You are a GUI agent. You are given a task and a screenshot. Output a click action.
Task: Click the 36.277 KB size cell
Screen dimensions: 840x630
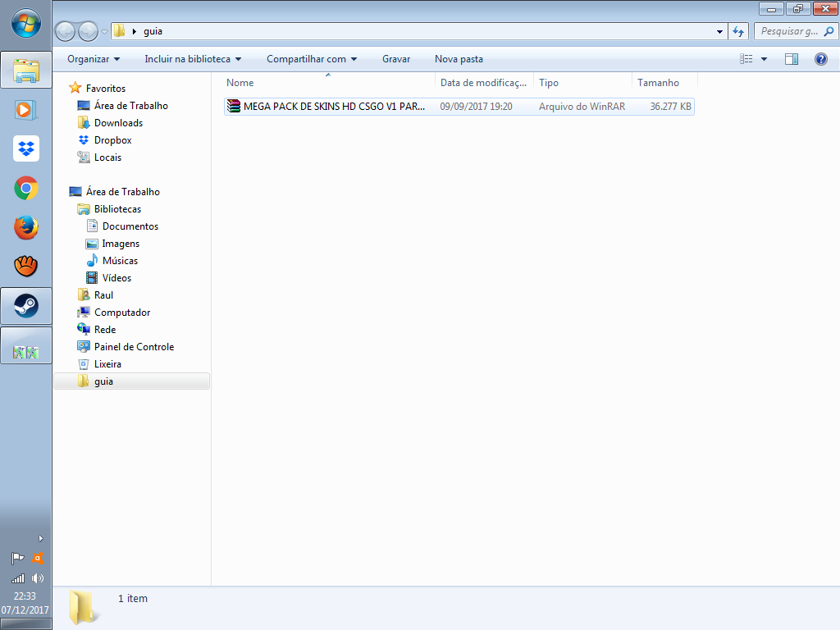coord(670,106)
